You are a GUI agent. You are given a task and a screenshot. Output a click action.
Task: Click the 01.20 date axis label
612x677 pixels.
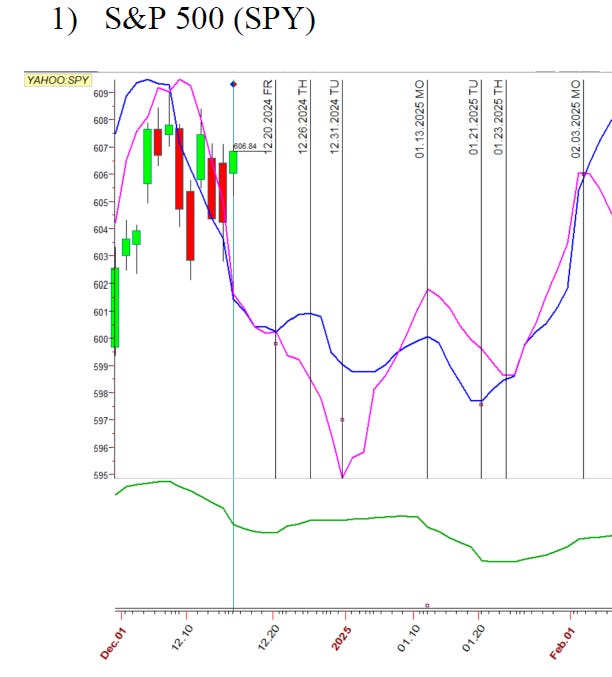473,638
